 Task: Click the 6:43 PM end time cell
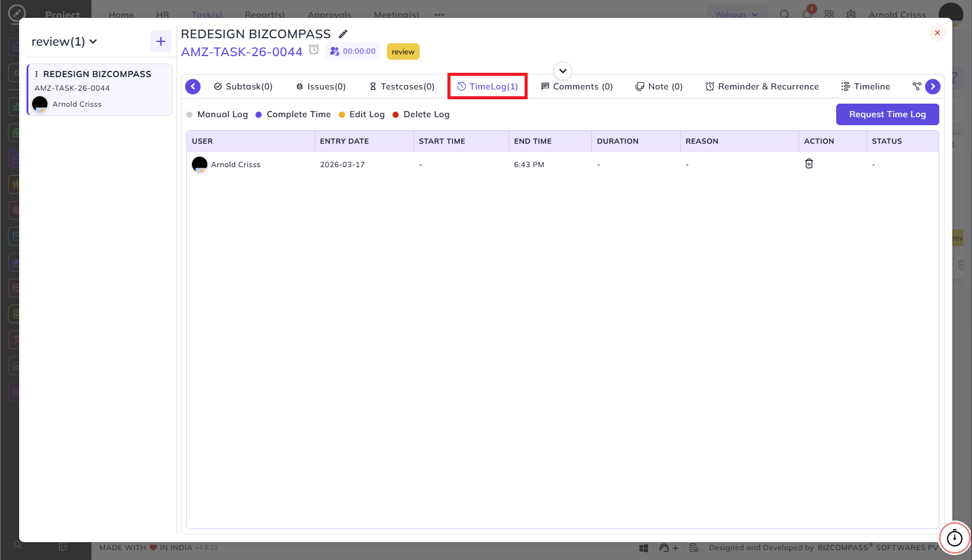point(529,165)
